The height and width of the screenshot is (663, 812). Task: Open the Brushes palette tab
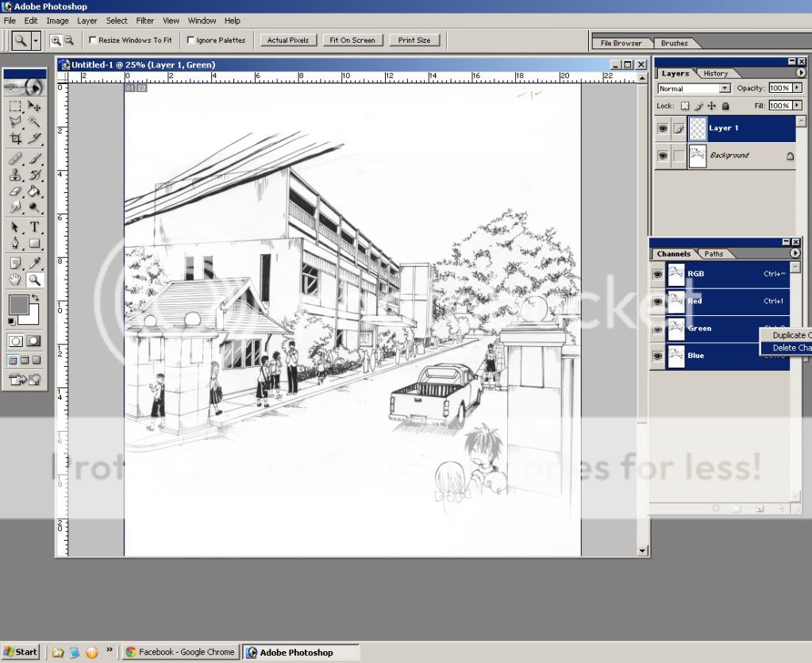(674, 44)
